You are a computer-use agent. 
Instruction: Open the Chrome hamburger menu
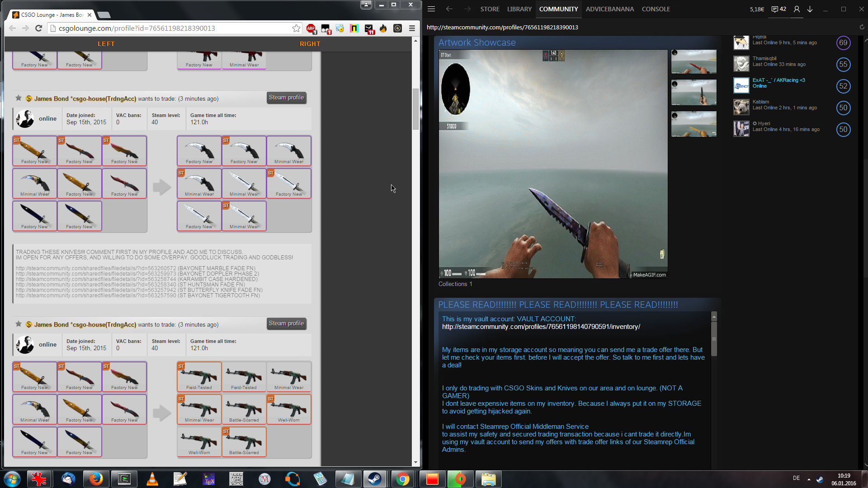click(x=412, y=28)
